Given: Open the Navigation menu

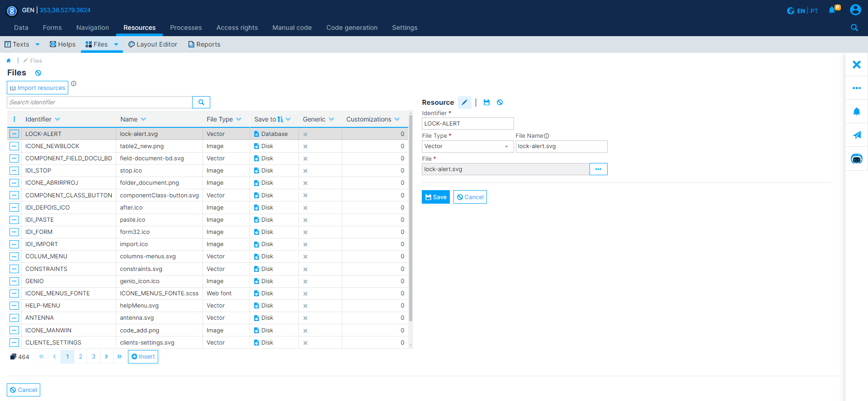Looking at the screenshot, I should (93, 28).
